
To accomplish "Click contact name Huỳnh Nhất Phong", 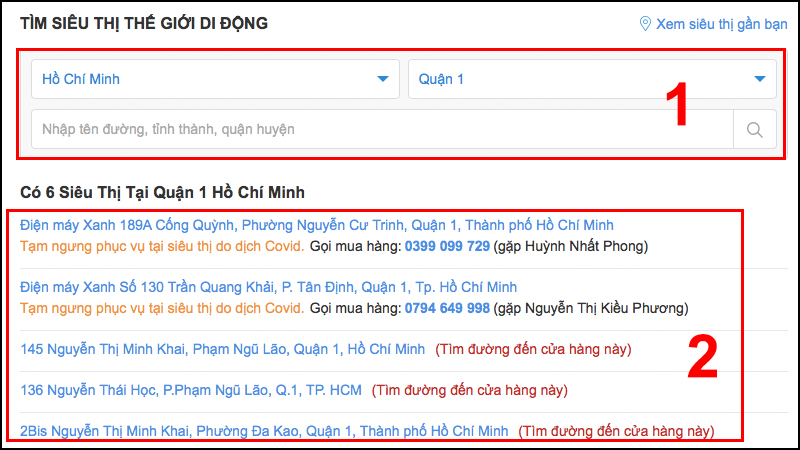I will [x=584, y=246].
